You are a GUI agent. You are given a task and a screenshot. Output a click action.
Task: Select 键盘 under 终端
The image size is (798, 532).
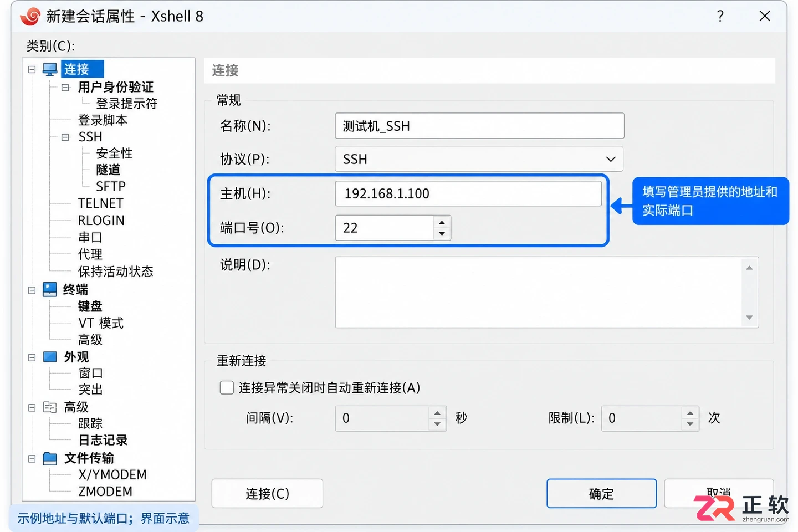click(90, 306)
